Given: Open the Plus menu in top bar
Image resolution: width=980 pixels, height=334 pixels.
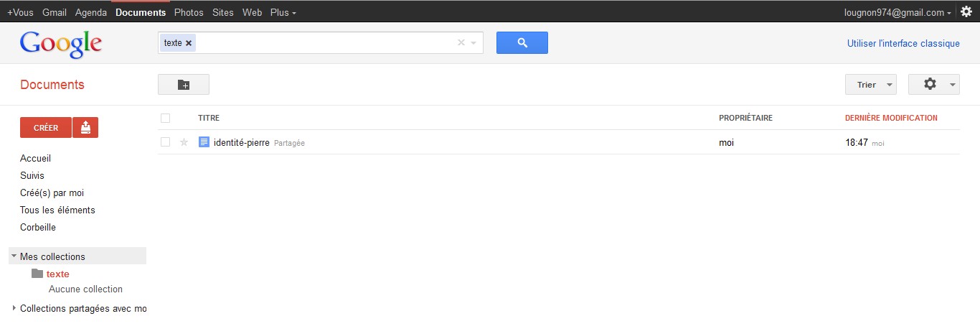Looking at the screenshot, I should coord(283,12).
